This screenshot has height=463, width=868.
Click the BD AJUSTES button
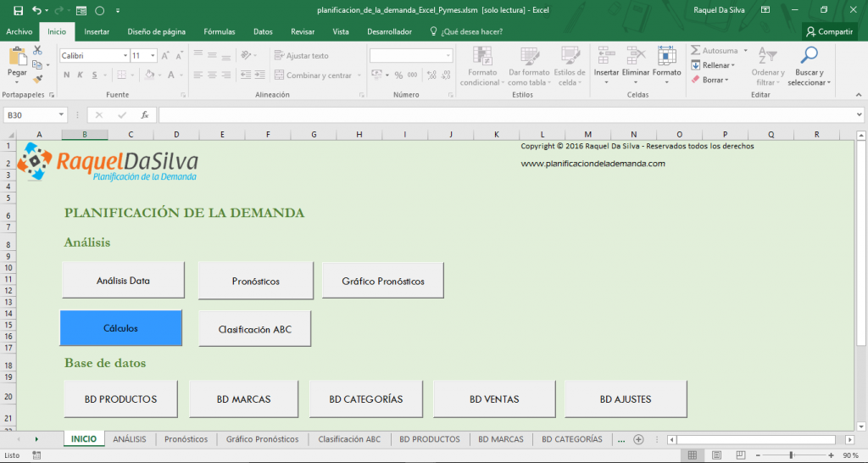click(x=626, y=399)
